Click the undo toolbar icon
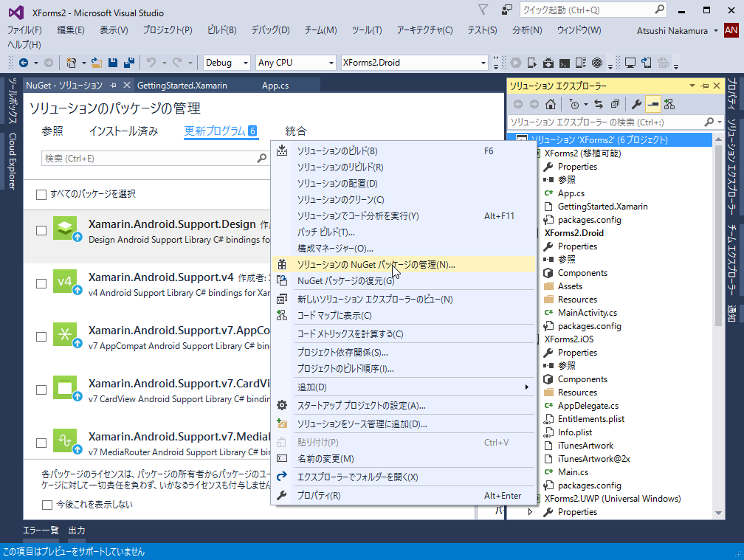744x560 pixels. pyautogui.click(x=151, y=63)
